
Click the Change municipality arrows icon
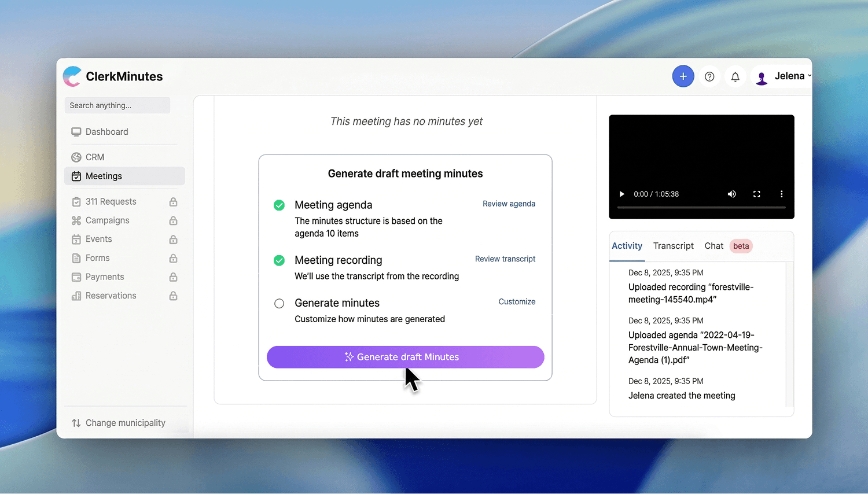point(76,423)
